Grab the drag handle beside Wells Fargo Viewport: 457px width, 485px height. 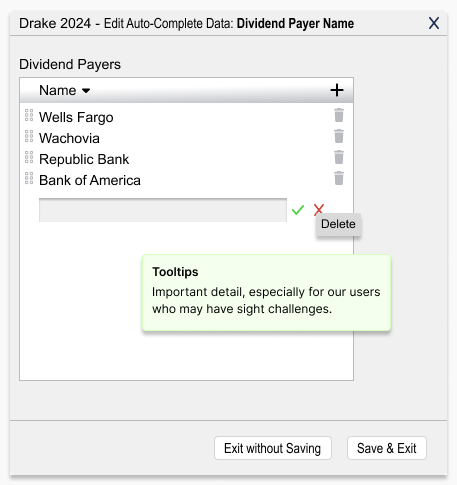(x=29, y=115)
